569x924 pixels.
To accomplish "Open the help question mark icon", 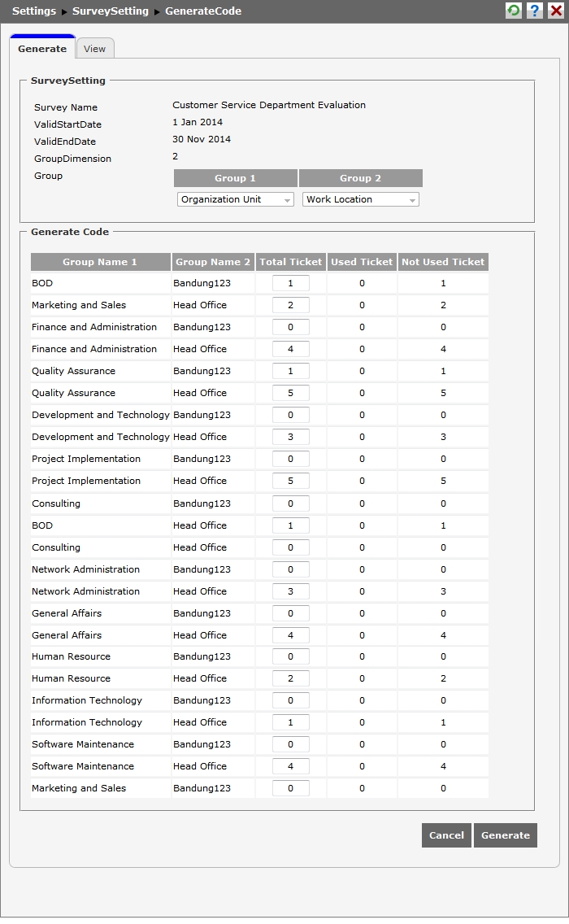I will [x=535, y=11].
